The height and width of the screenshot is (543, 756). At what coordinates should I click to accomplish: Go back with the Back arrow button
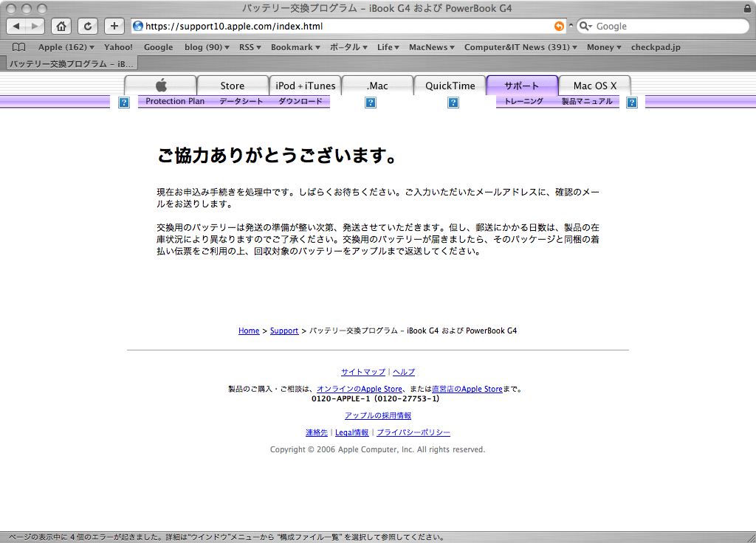click(16, 26)
